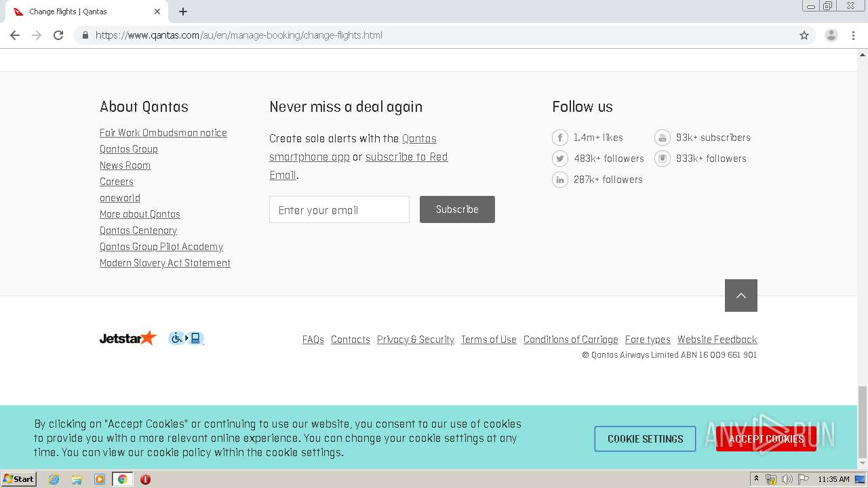Click the page vertical scrollbar thumb
Viewport: 868px width, 488px height.
pos(863,422)
